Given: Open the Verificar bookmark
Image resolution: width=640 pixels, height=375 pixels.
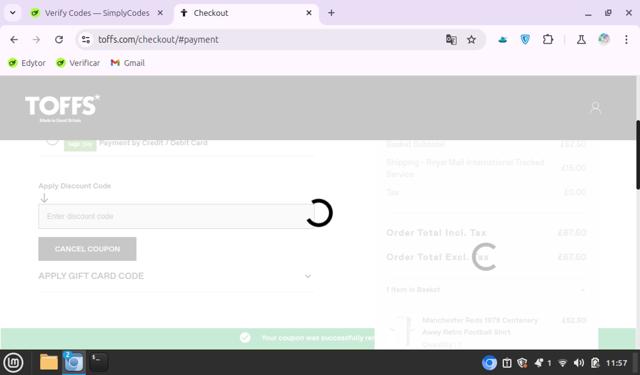Looking at the screenshot, I should pos(78,63).
